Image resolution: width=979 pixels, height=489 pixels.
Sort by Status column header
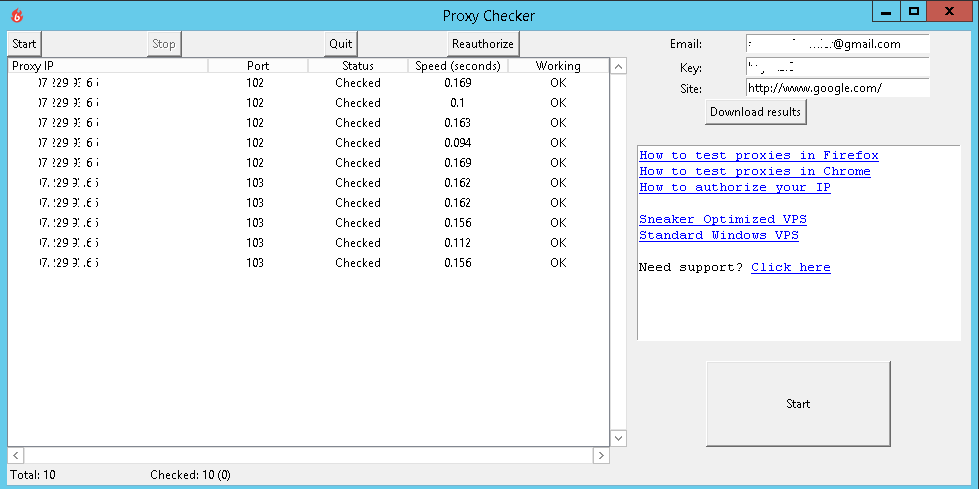(x=358, y=66)
